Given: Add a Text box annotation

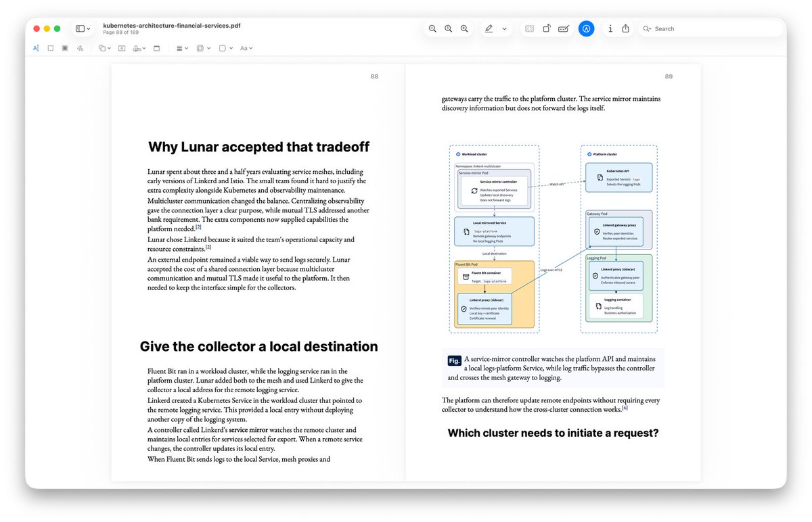Looking at the screenshot, I should point(122,48).
